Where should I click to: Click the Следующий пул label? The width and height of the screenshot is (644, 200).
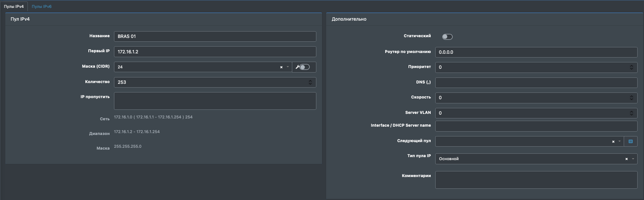tap(414, 141)
